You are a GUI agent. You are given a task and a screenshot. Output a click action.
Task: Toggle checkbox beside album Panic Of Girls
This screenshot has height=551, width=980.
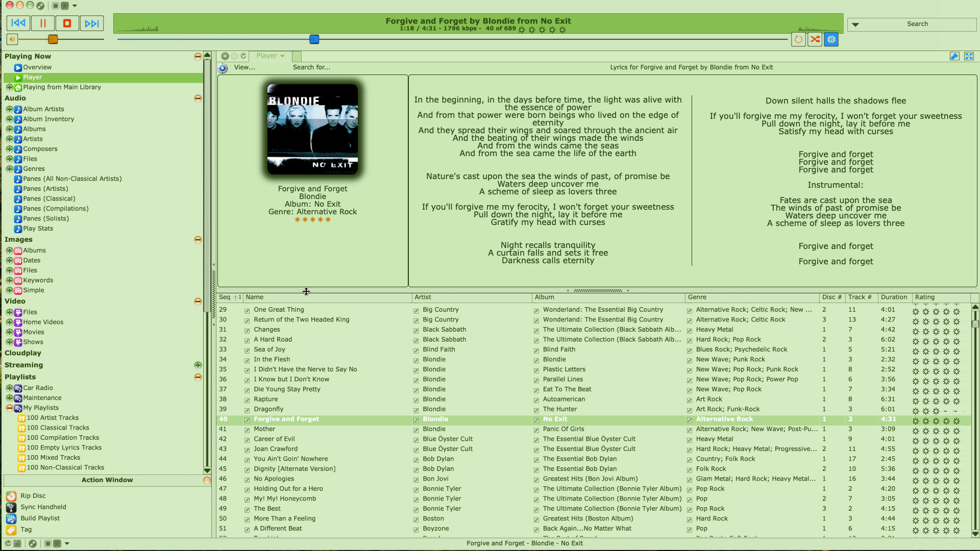[x=536, y=430]
